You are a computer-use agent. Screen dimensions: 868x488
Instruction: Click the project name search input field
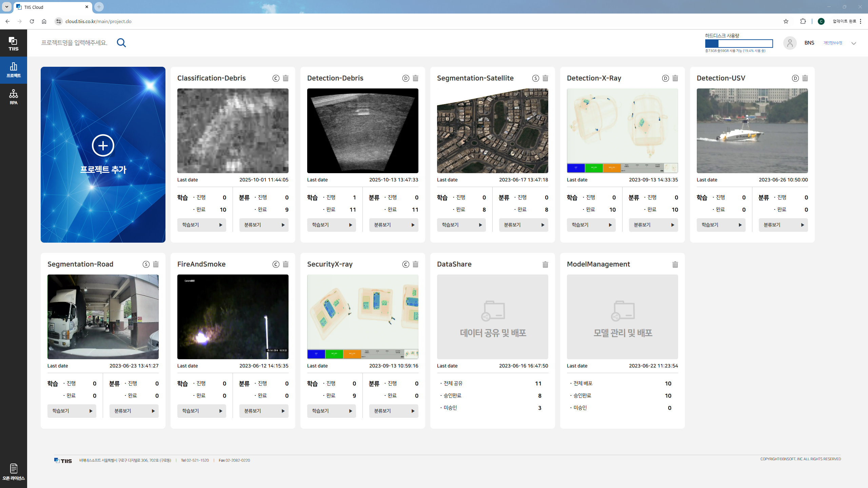tap(75, 43)
